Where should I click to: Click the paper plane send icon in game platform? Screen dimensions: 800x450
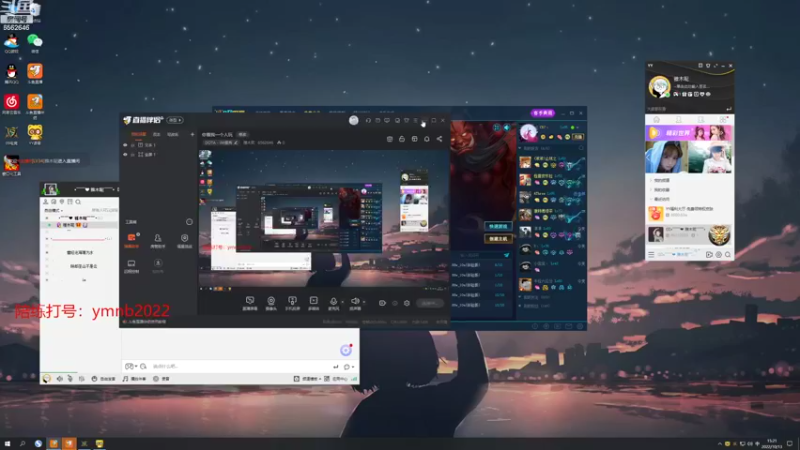pos(506,255)
